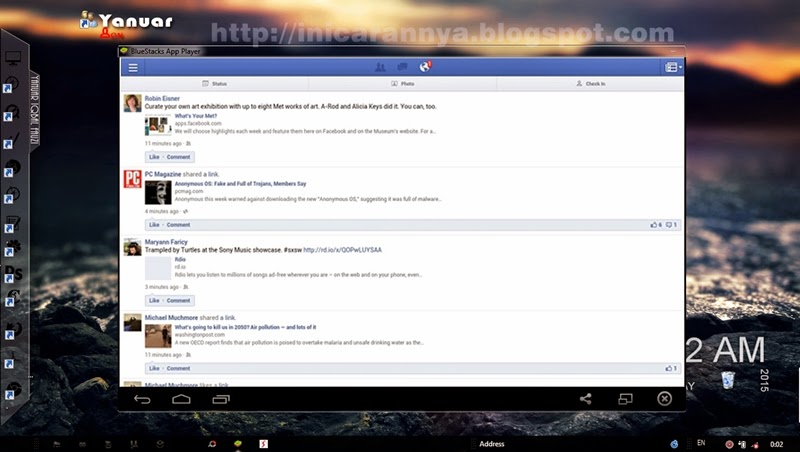800x452 pixels.
Task: Launch Photoshop from the left dock
Action: (13, 274)
